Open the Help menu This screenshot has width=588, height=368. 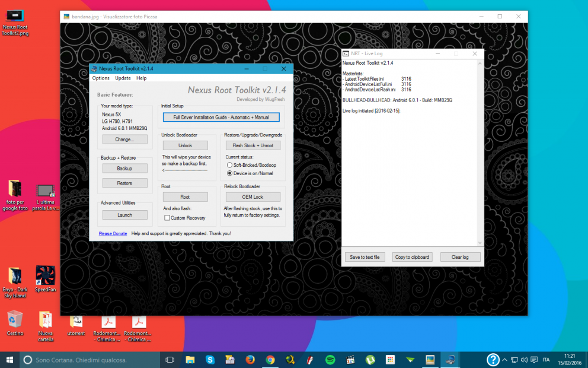[142, 78]
